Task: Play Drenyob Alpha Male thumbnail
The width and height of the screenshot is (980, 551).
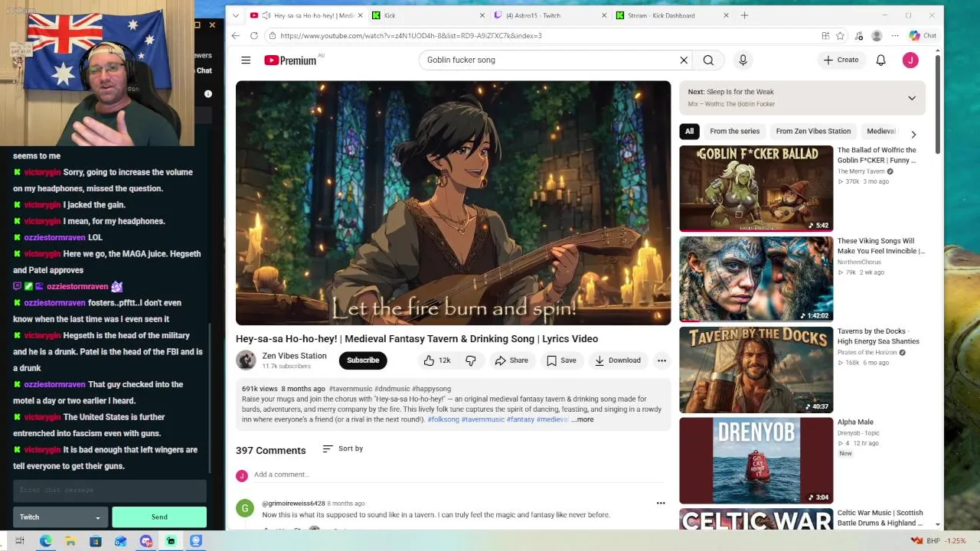Action: click(x=756, y=460)
